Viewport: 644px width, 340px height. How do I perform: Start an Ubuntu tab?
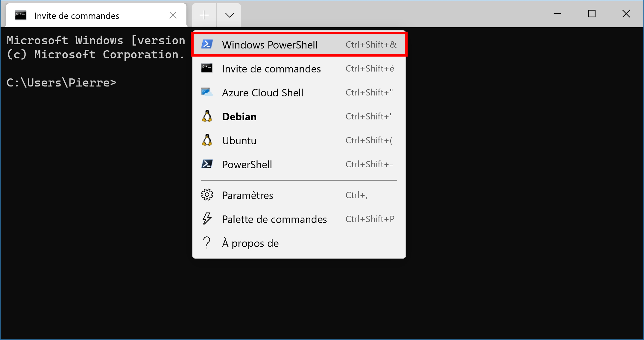click(x=299, y=140)
